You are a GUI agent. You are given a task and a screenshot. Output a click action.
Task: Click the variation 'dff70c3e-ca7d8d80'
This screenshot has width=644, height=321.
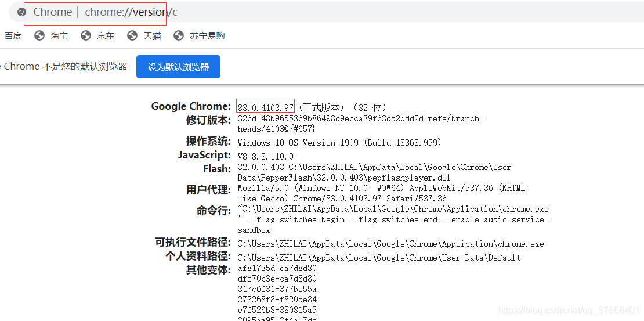(277, 279)
